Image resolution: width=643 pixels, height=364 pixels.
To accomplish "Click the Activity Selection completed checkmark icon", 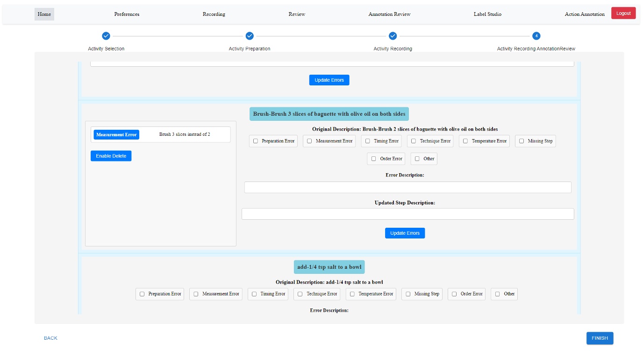I will pos(106,35).
